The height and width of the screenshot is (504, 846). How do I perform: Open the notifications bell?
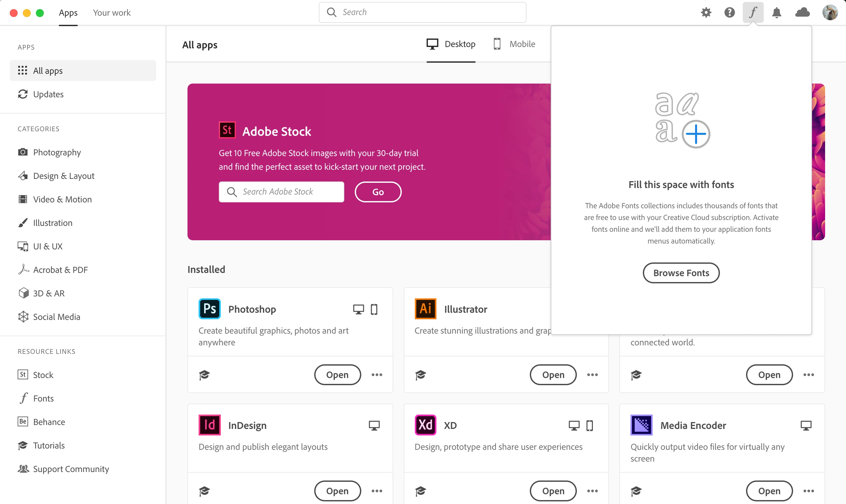click(x=777, y=12)
